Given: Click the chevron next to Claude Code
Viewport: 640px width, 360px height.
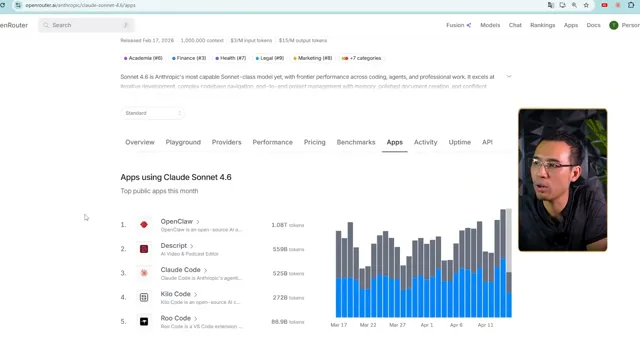Looking at the screenshot, I should (x=205, y=270).
